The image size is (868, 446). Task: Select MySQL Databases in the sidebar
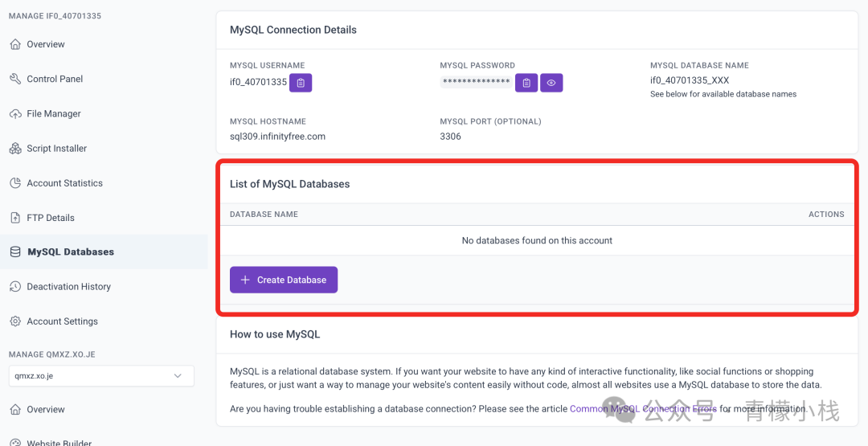71,252
